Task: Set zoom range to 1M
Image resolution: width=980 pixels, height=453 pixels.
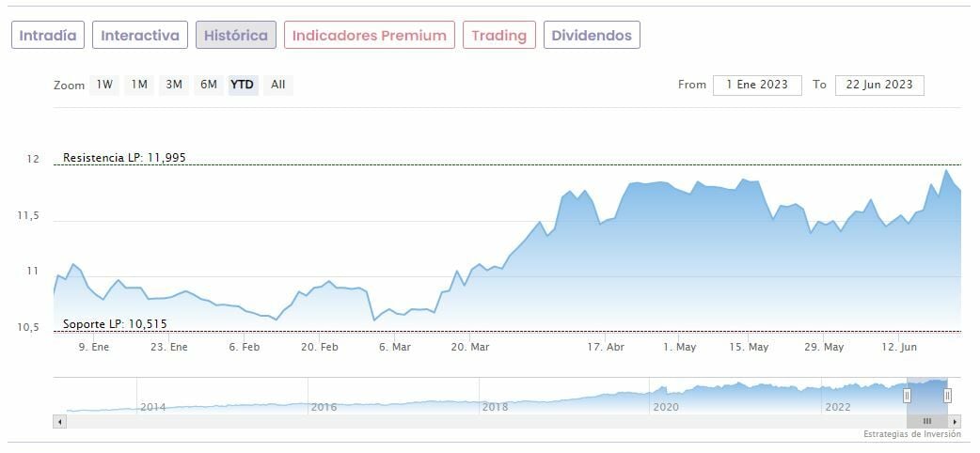Action: tap(139, 85)
